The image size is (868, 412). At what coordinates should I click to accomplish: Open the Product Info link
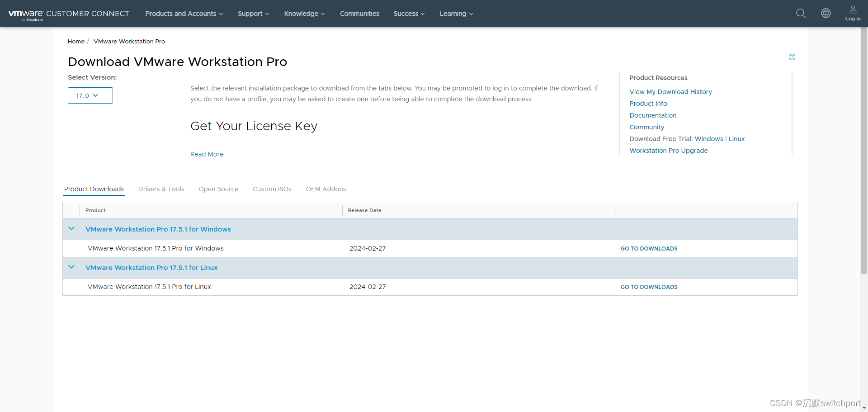[x=648, y=104]
